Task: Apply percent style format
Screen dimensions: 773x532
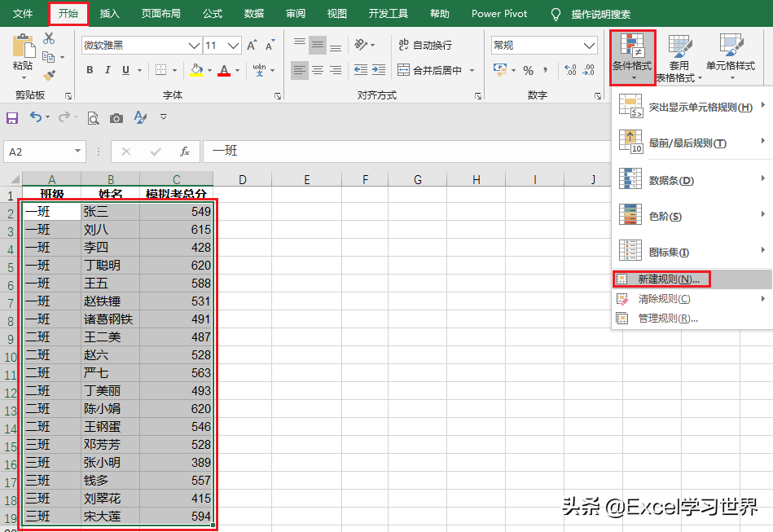Action: coord(528,71)
